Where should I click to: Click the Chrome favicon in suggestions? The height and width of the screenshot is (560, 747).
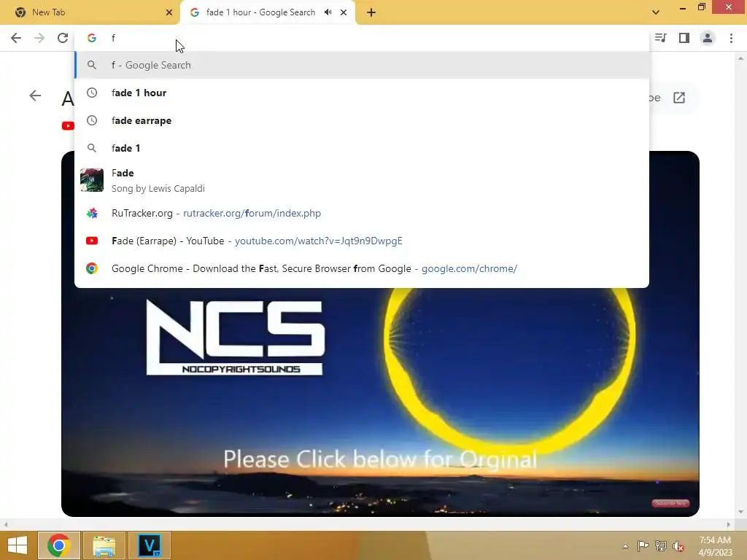(92, 268)
